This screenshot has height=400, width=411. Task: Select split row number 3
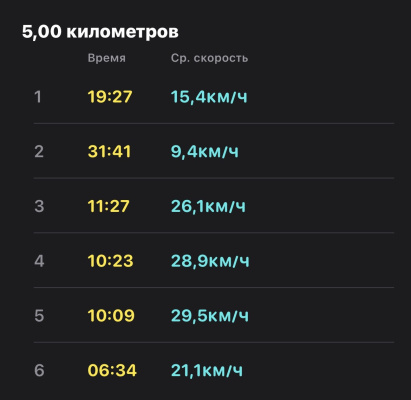[x=214, y=206]
